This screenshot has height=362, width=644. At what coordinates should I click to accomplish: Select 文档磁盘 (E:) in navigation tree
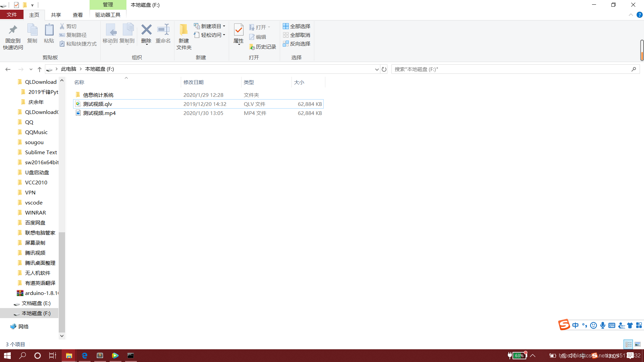tap(36, 303)
